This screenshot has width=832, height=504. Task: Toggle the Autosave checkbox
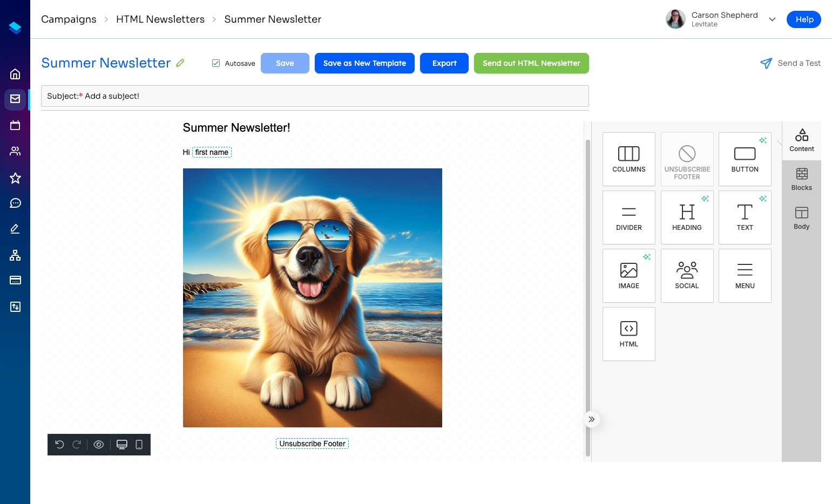pyautogui.click(x=216, y=63)
